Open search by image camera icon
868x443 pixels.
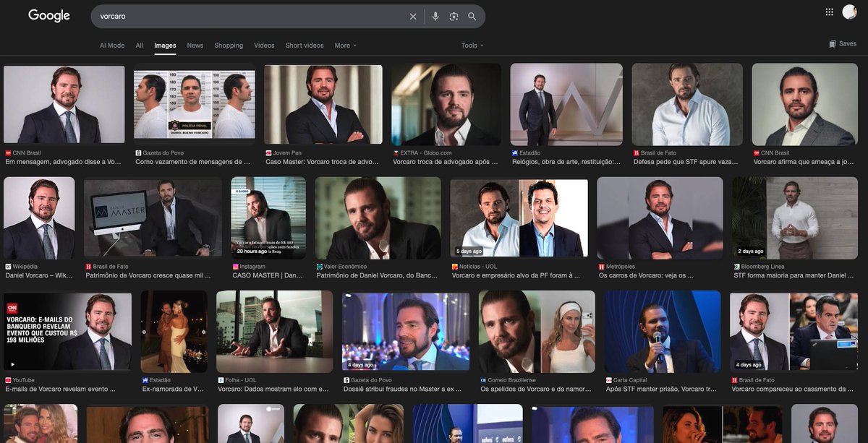tap(454, 17)
